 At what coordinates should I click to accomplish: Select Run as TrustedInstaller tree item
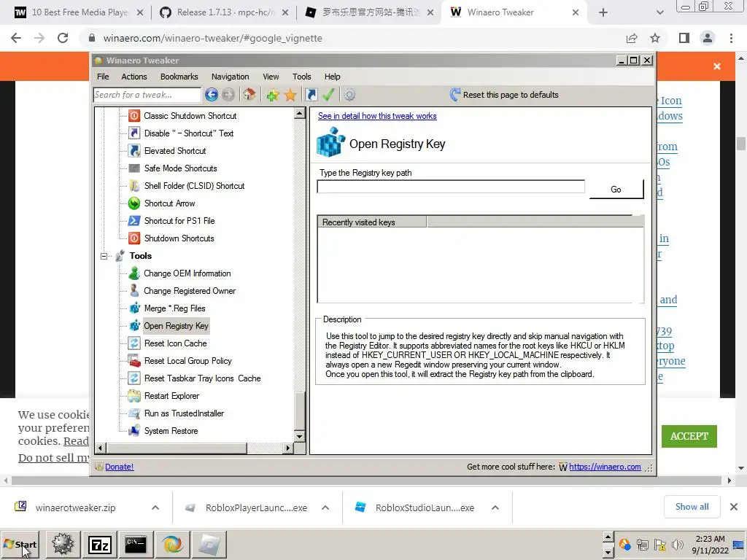pyautogui.click(x=184, y=413)
